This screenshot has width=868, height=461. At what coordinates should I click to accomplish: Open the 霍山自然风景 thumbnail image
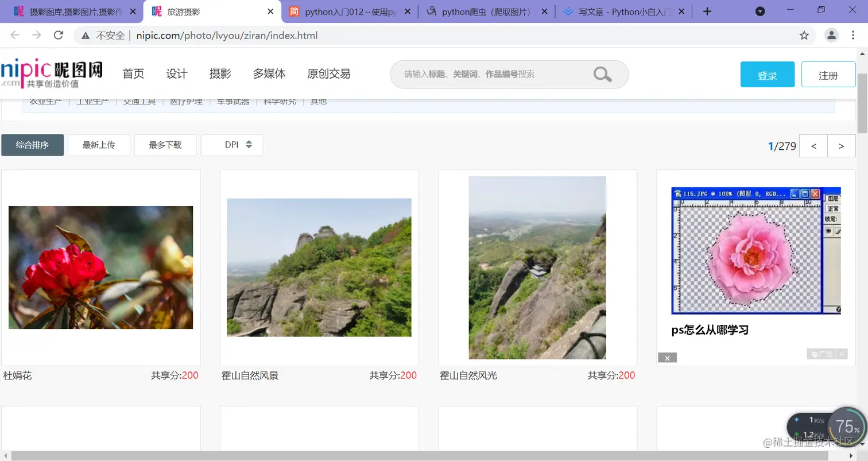pos(319,268)
